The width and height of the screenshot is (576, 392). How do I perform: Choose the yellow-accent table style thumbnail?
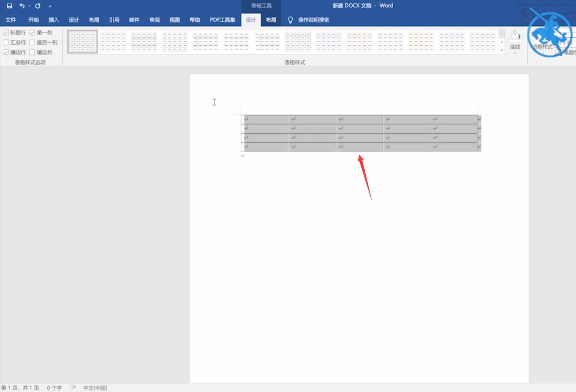[x=421, y=42]
